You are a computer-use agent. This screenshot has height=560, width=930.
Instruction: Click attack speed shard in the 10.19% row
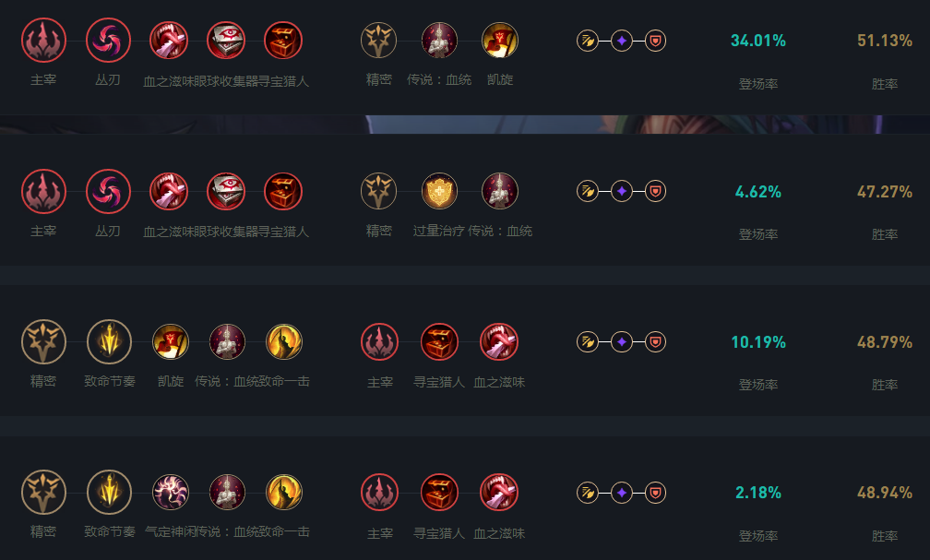(x=588, y=342)
